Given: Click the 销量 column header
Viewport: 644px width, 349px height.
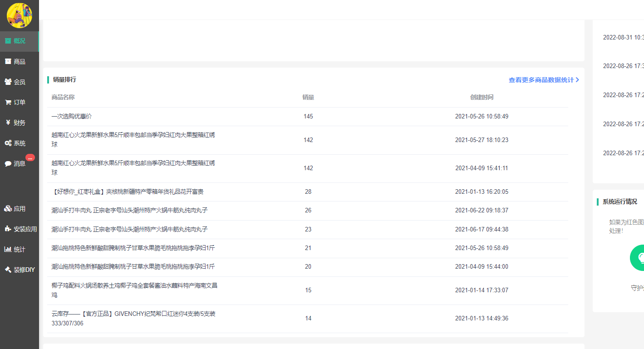Looking at the screenshot, I should tap(308, 97).
